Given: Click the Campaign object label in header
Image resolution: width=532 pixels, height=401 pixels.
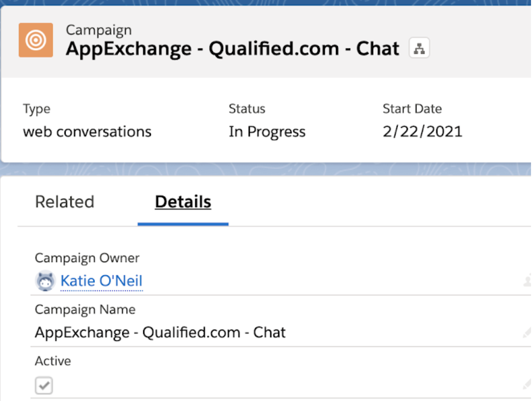Looking at the screenshot, I should click(99, 30).
